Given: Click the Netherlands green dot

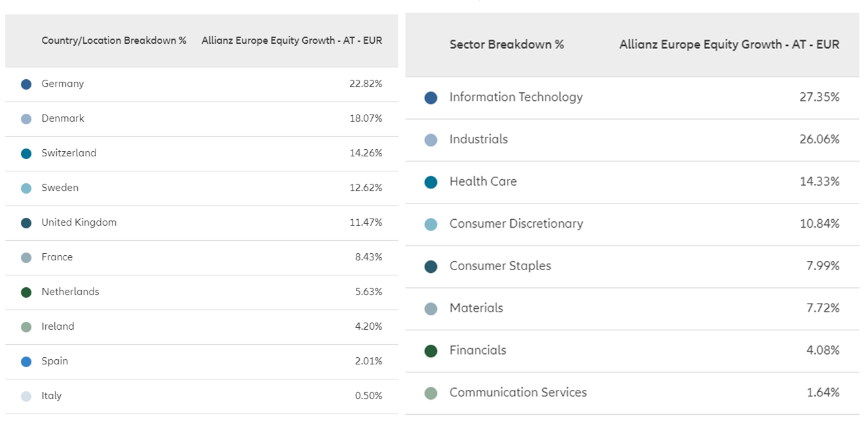Looking at the screenshot, I should pyautogui.click(x=26, y=292).
